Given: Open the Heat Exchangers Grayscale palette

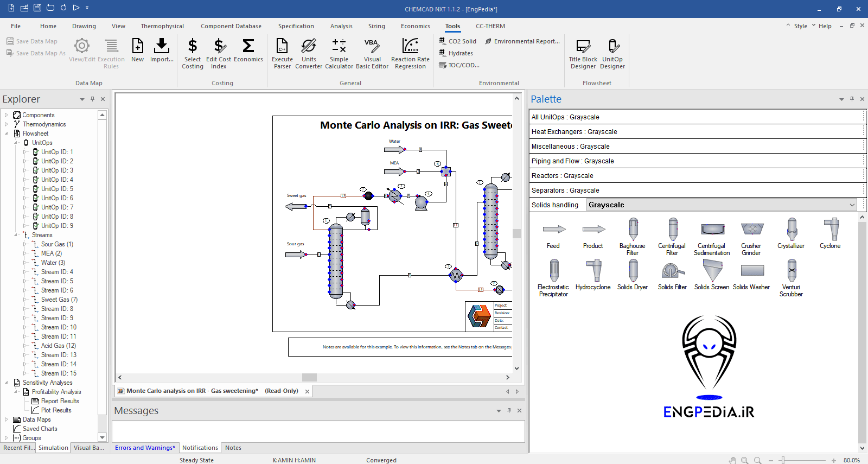Looking at the screenshot, I should coord(697,131).
